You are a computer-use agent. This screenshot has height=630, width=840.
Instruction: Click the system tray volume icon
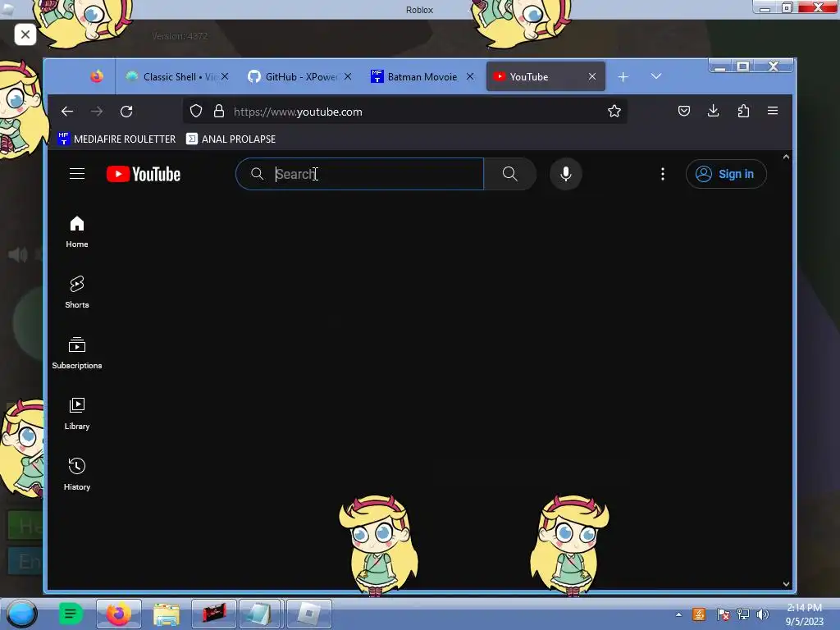[x=762, y=614]
